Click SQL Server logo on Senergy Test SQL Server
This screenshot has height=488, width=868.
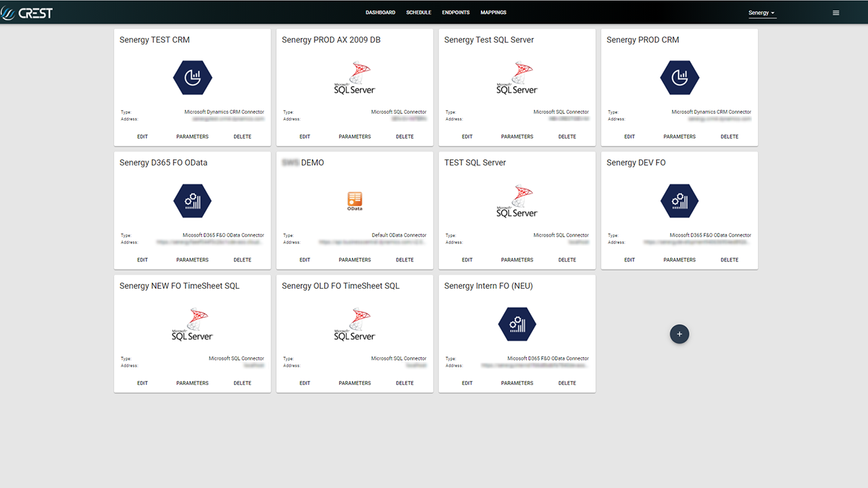[517, 78]
